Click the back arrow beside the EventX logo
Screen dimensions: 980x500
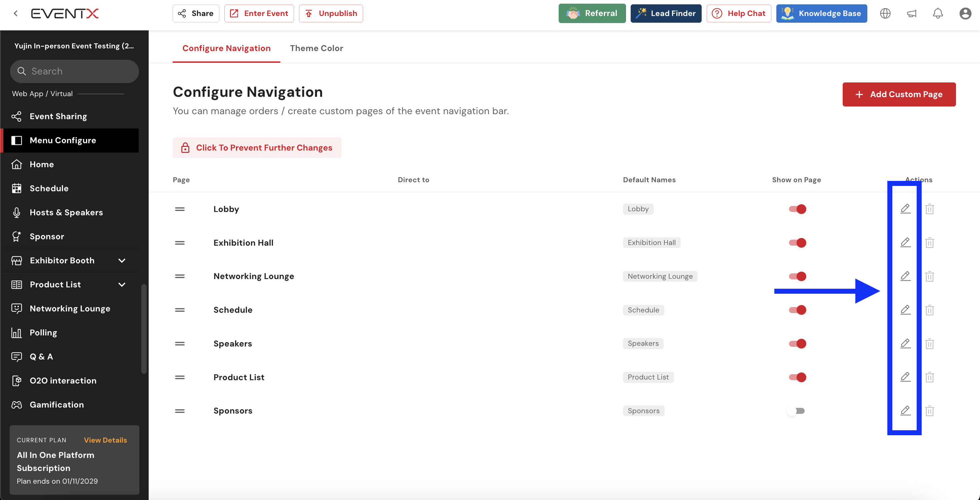16,14
